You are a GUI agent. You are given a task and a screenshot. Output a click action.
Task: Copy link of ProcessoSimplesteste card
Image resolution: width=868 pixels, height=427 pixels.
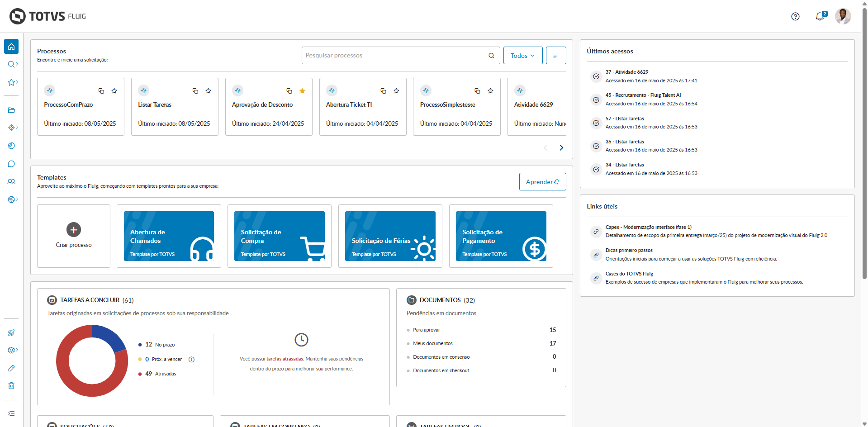tap(477, 91)
